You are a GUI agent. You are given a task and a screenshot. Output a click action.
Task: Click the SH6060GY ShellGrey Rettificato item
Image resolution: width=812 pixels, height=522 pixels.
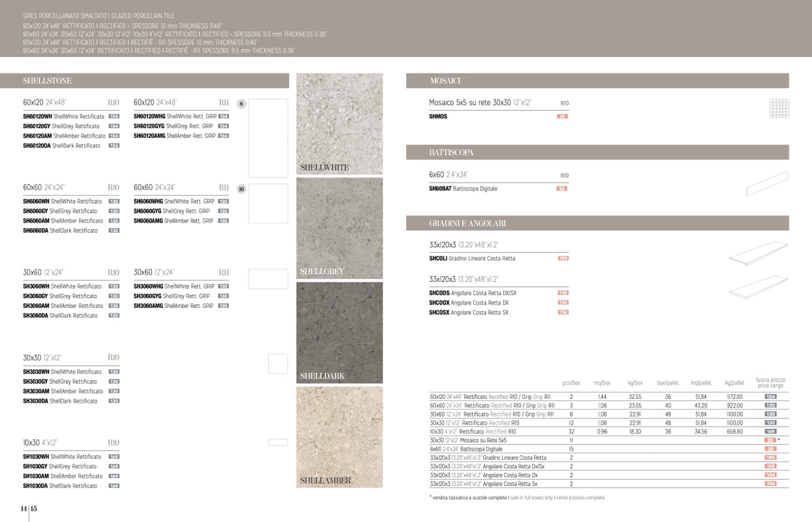pyautogui.click(x=60, y=211)
